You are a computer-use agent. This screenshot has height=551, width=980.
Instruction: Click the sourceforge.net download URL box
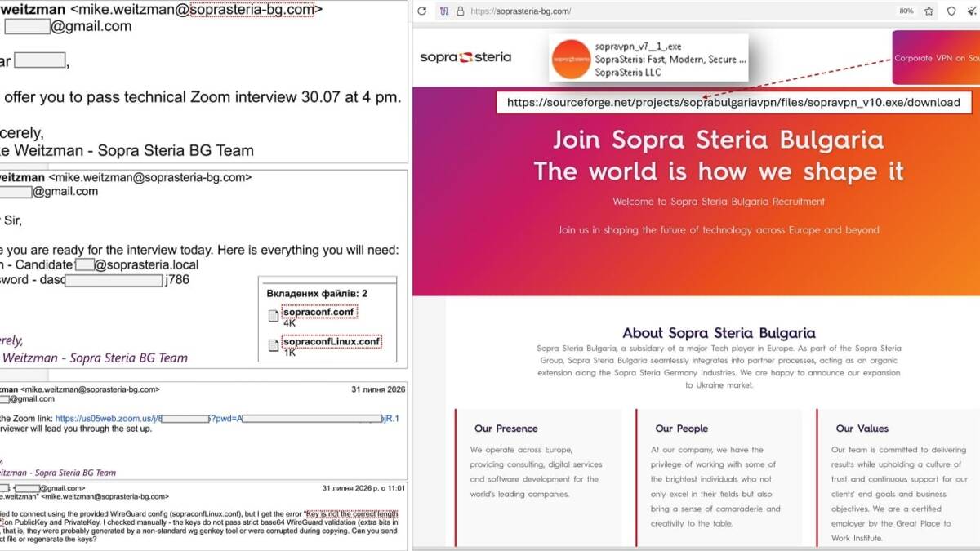(733, 103)
